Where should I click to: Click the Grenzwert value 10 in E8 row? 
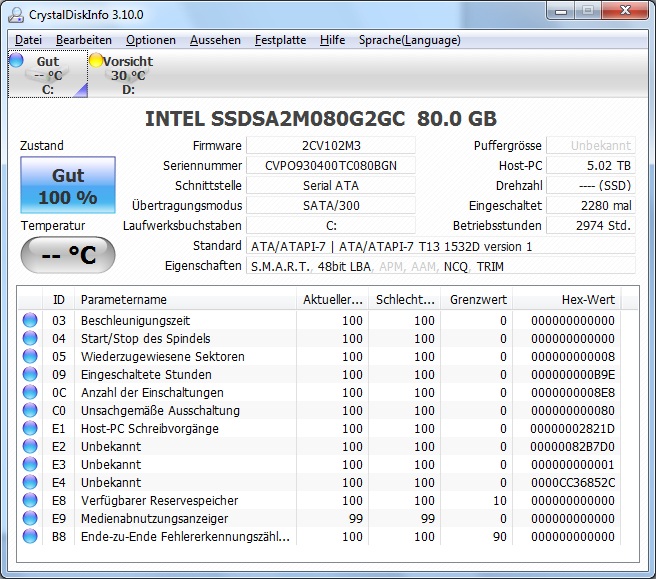pyautogui.click(x=500, y=500)
